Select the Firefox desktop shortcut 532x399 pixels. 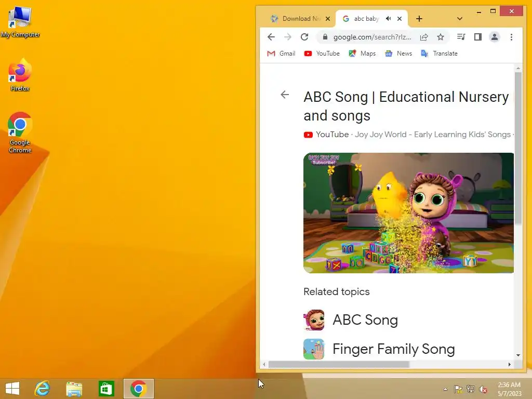point(20,75)
